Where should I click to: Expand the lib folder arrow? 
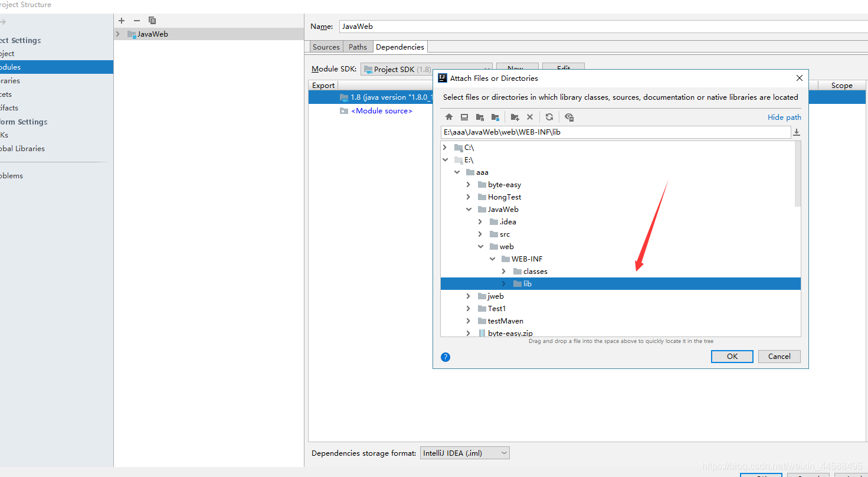(x=504, y=284)
